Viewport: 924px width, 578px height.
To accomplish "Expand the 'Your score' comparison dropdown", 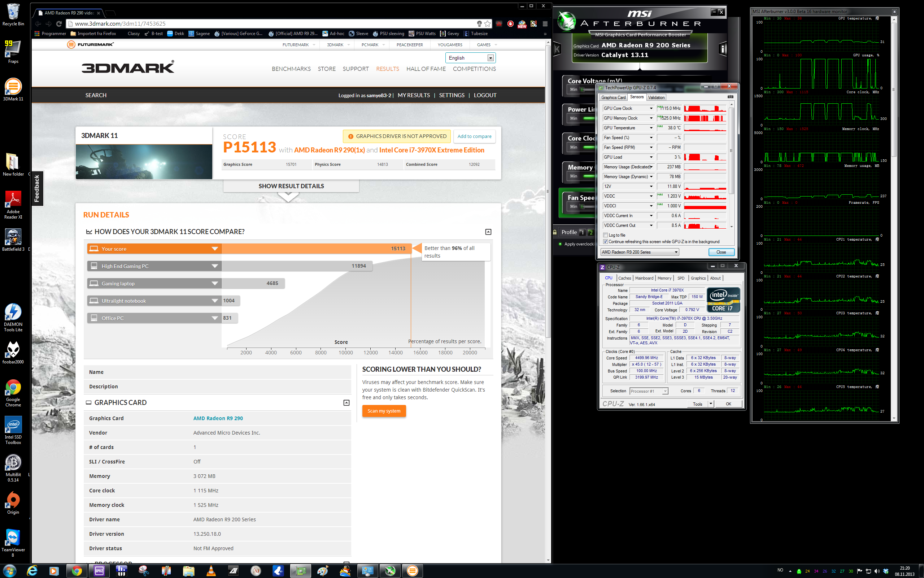I will point(215,249).
